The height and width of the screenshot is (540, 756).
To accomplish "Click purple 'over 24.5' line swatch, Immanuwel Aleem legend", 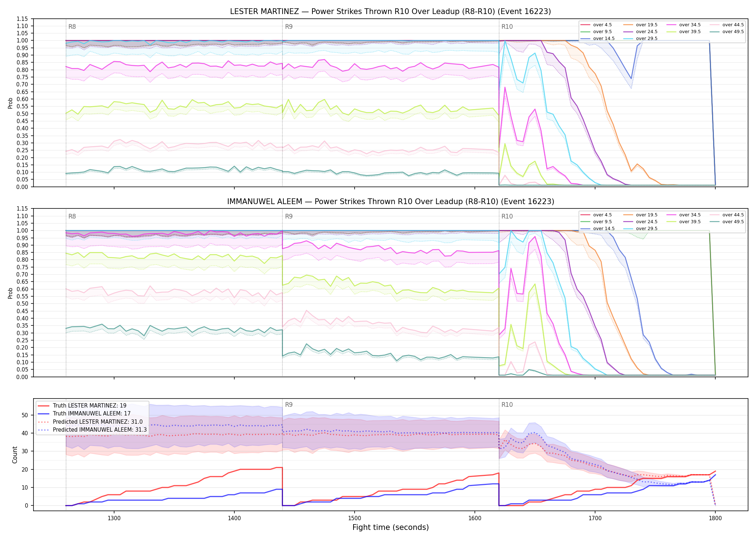I will click(x=628, y=222).
